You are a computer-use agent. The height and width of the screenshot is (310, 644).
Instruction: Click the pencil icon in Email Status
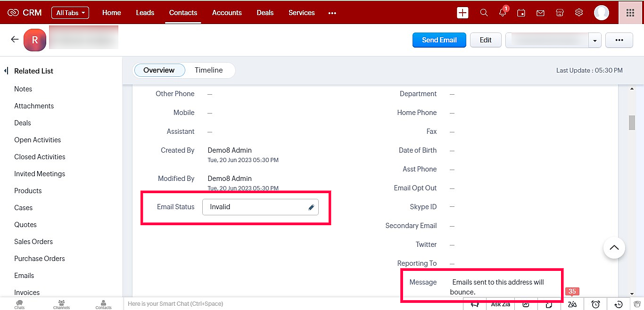coord(311,207)
